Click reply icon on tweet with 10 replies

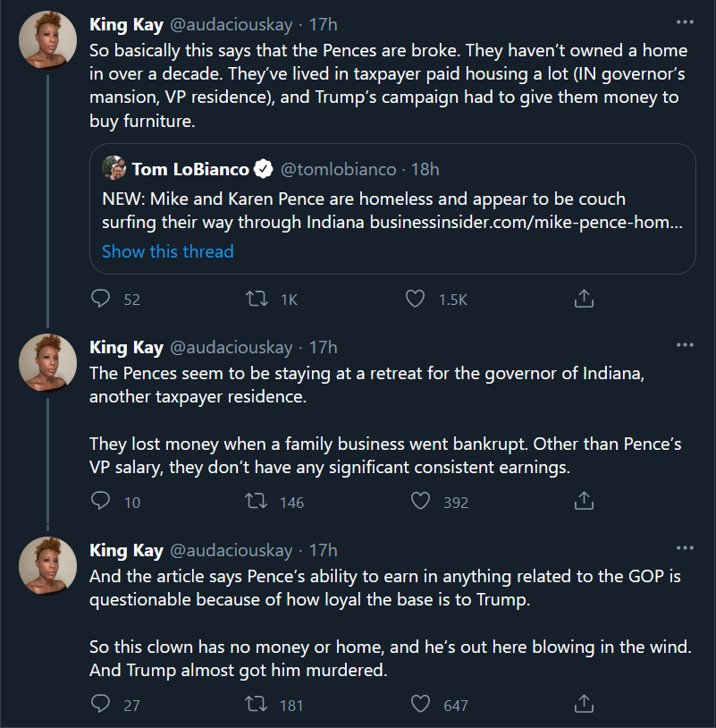pyautogui.click(x=101, y=502)
